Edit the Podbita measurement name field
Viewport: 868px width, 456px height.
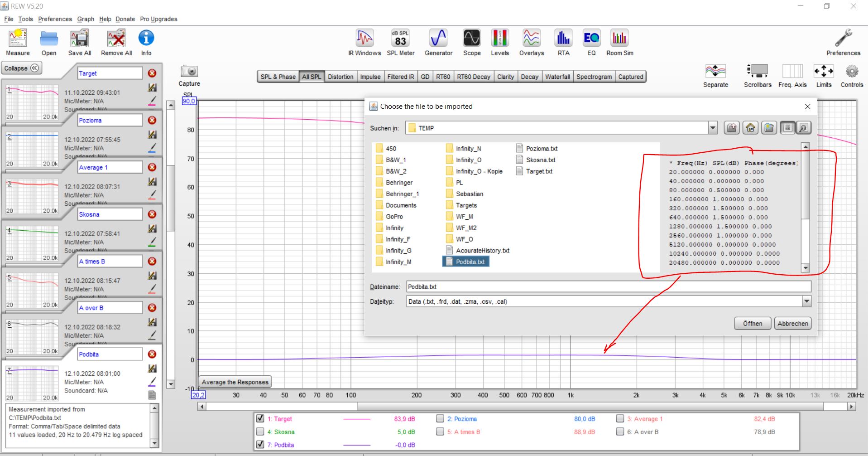110,354
